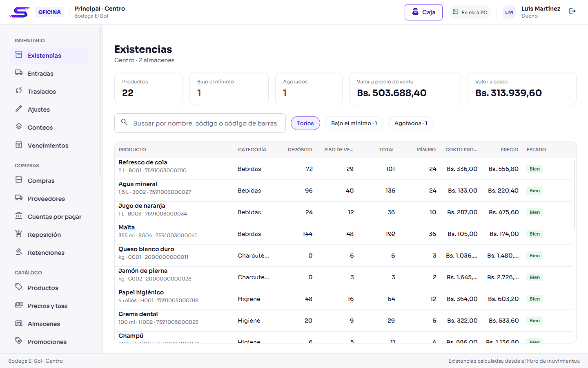Open Conteos using its layers icon
The image size is (588, 368).
pyautogui.click(x=19, y=127)
